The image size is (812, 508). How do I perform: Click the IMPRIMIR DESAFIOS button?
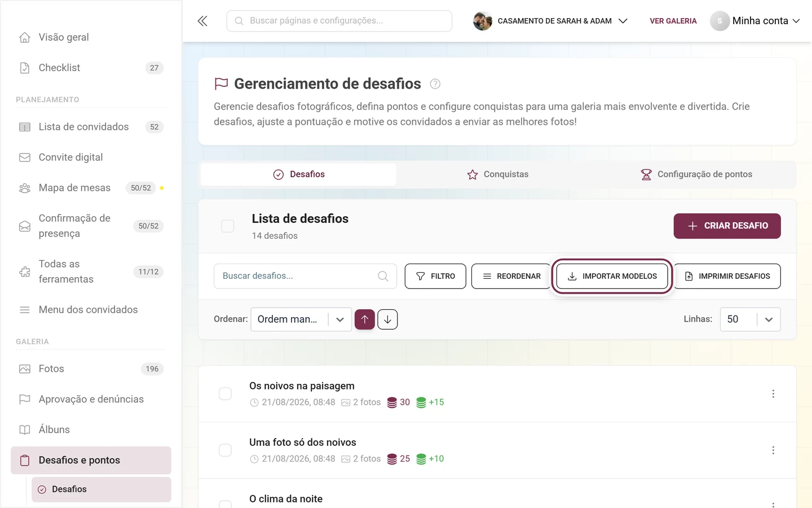pos(727,276)
